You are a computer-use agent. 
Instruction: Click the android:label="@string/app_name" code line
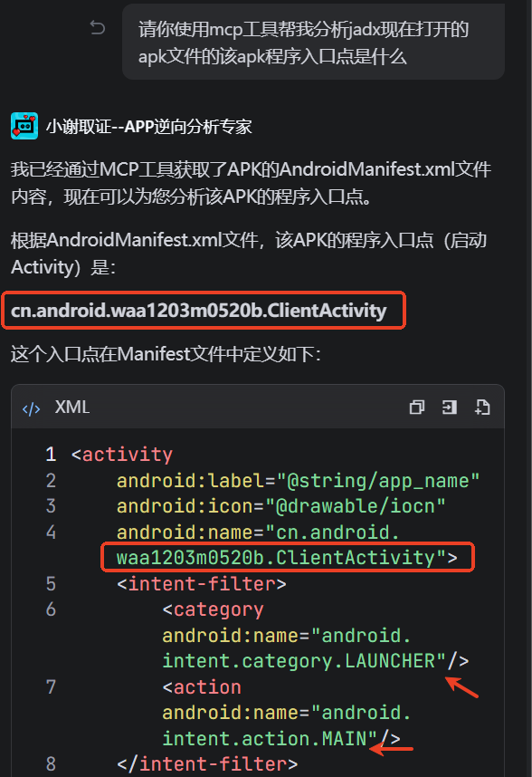coord(298,481)
